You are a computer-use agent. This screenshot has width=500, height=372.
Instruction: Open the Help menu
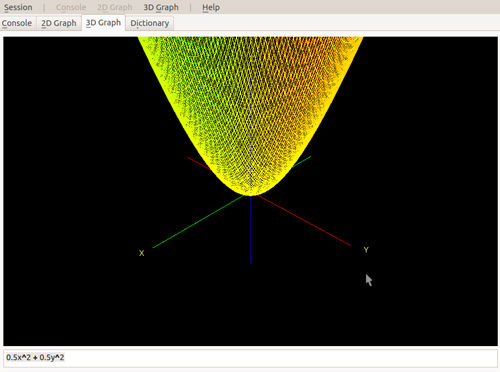(x=211, y=7)
